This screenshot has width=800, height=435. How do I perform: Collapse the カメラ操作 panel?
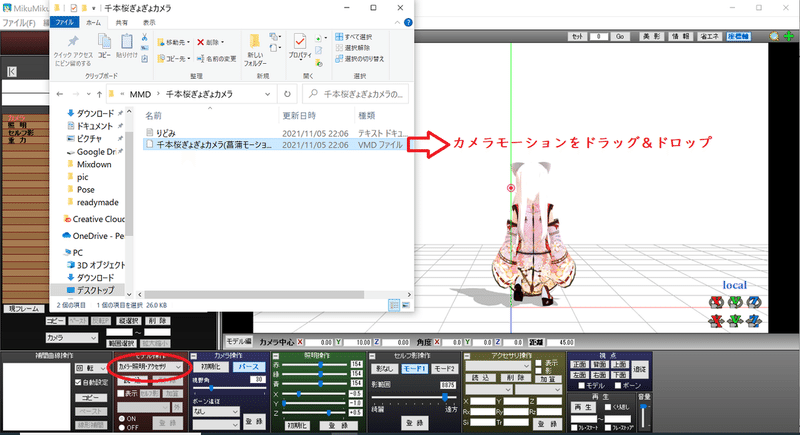pos(194,356)
